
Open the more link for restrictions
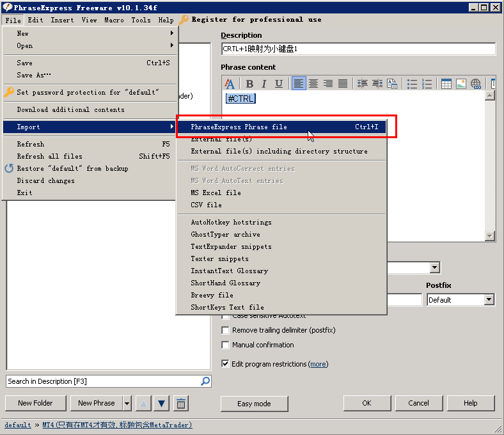pyautogui.click(x=318, y=364)
